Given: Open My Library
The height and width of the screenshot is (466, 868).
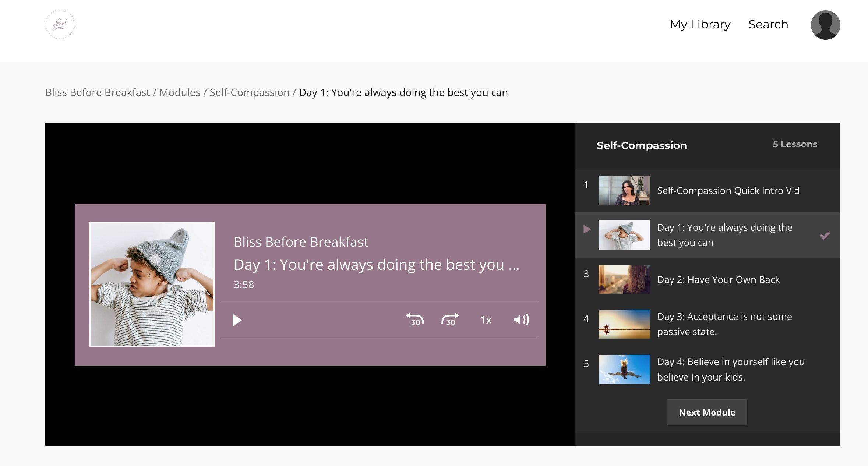Looking at the screenshot, I should pyautogui.click(x=700, y=24).
